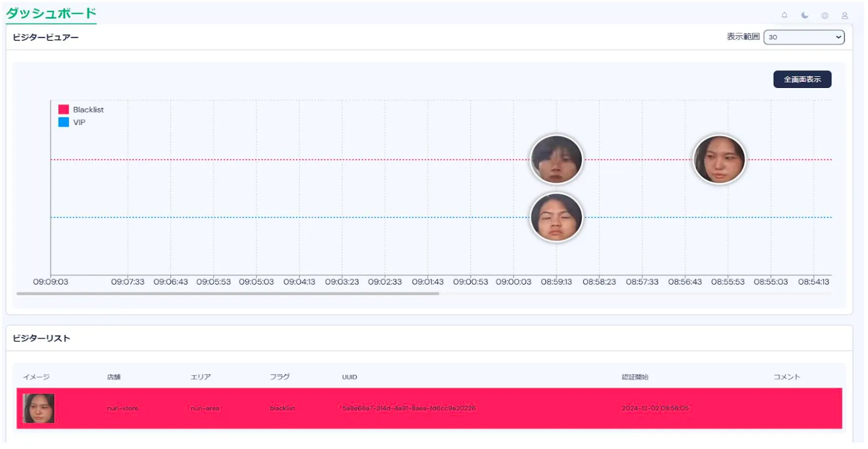Open the user profile icon
Screen dimensions: 868x449
[844, 15]
